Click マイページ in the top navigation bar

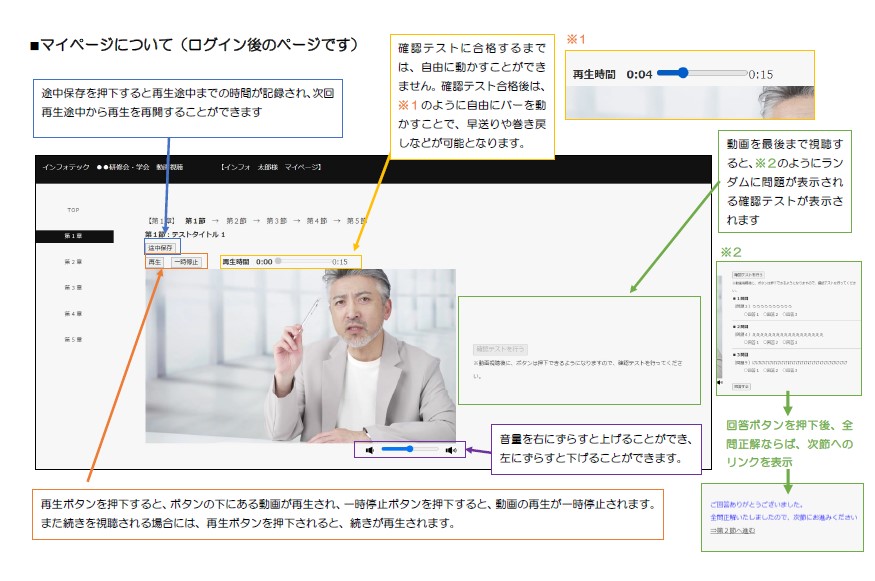pos(301,168)
